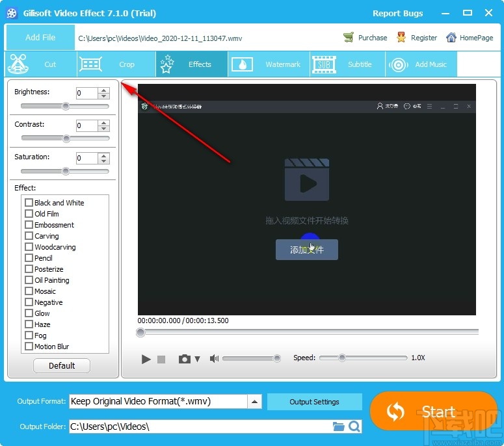504x446 pixels.
Task: Decrease the Brightness value with down arrow
Action: coord(103,96)
